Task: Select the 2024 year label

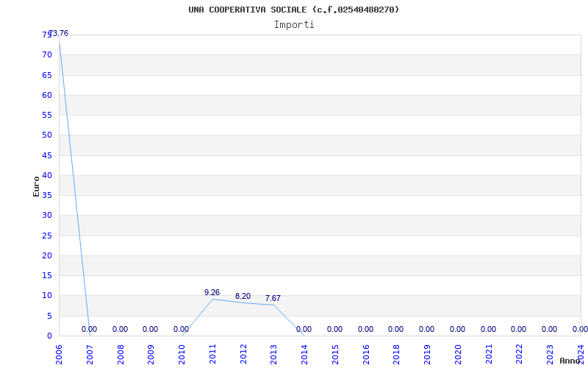Action: point(581,353)
